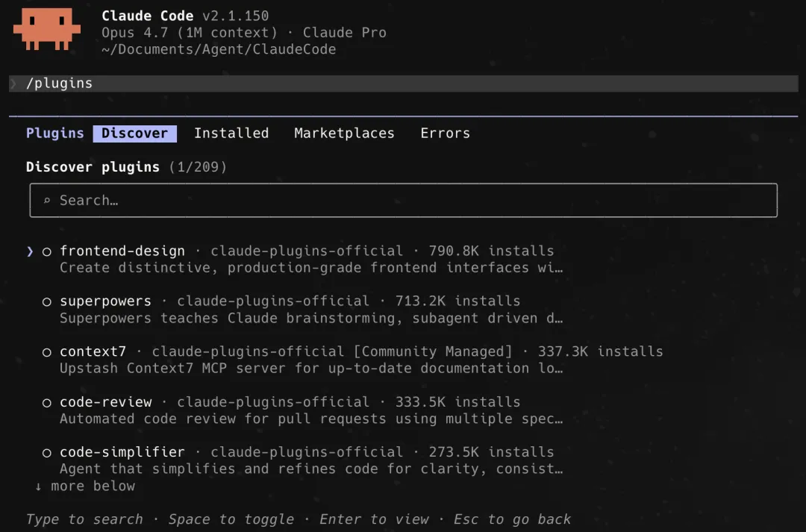
Task: Click the selection arrow beside frontend-design
Action: coord(30,251)
